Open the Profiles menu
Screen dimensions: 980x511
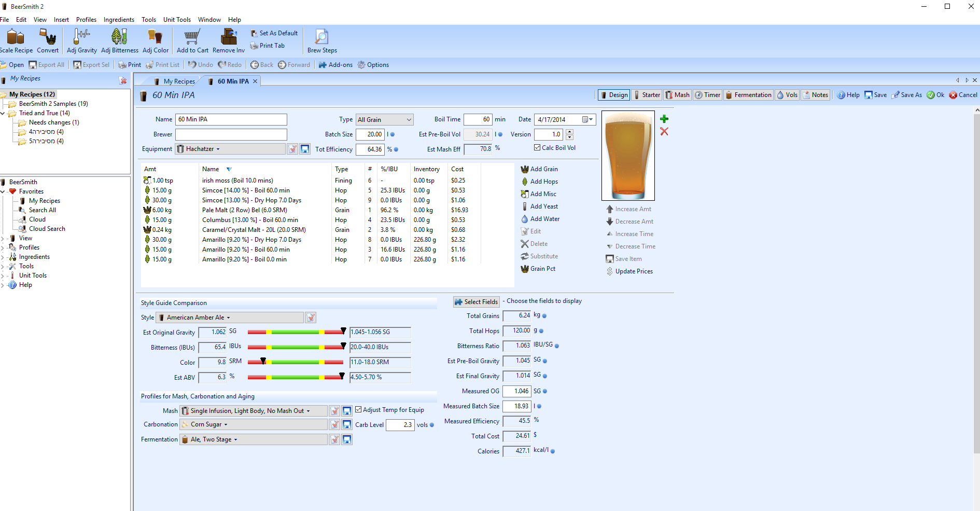(86, 20)
